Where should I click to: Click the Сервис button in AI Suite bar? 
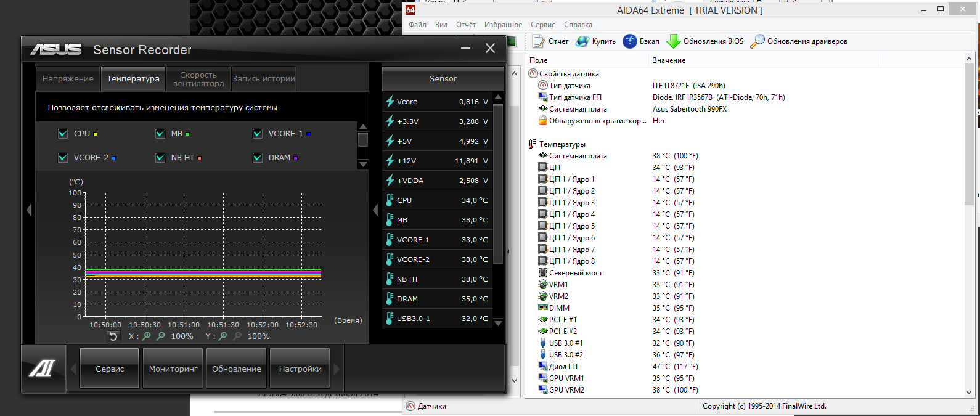tap(110, 369)
